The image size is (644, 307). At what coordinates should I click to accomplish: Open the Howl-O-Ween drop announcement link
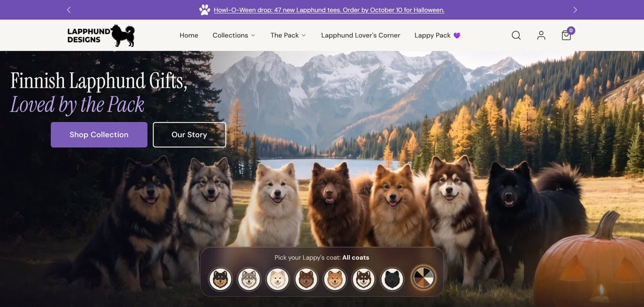tap(329, 10)
